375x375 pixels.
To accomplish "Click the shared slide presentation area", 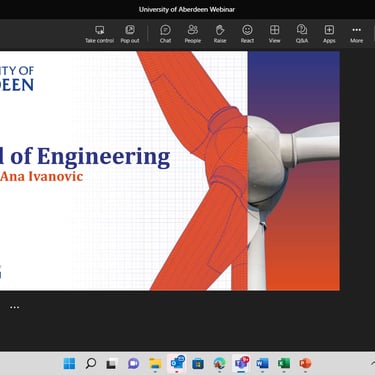I will [170, 171].
